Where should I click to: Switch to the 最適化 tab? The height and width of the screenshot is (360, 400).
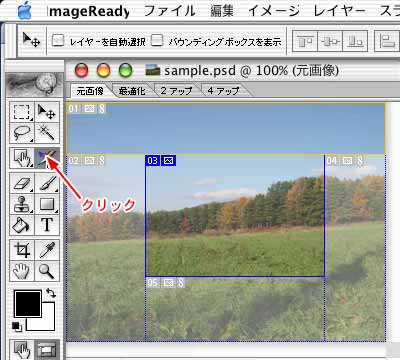click(132, 91)
